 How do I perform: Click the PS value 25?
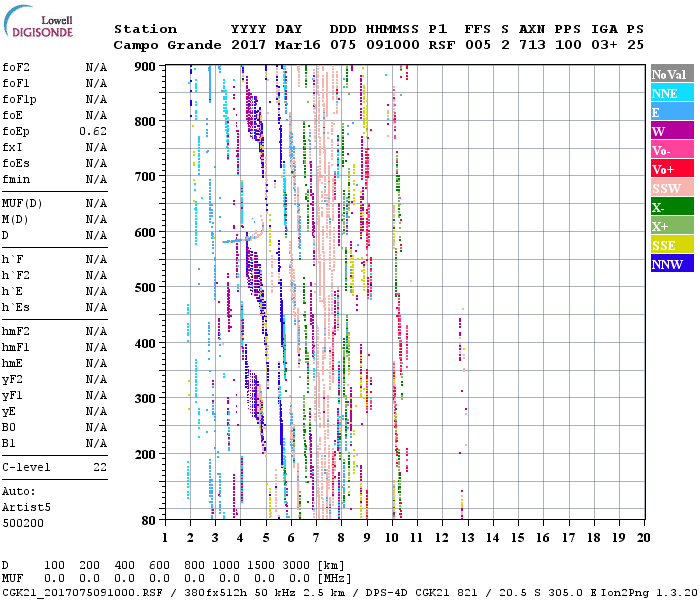pyautogui.click(x=635, y=45)
